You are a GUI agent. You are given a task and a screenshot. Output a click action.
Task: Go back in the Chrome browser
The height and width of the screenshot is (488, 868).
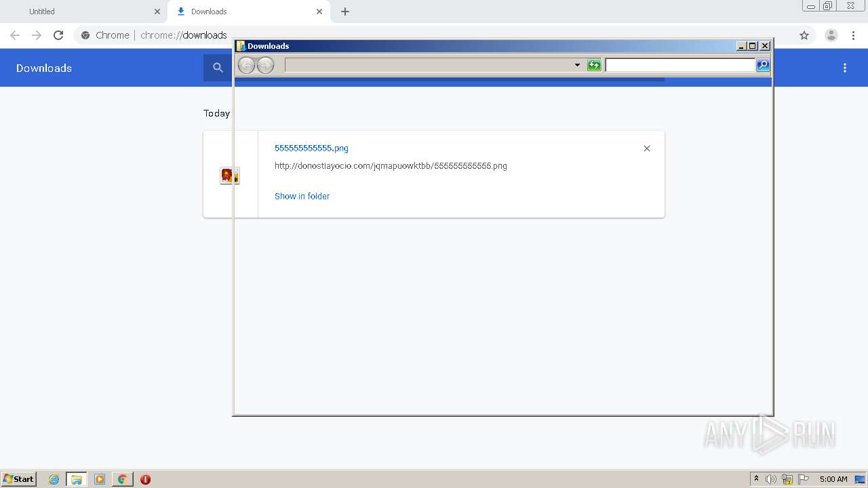[x=15, y=35]
